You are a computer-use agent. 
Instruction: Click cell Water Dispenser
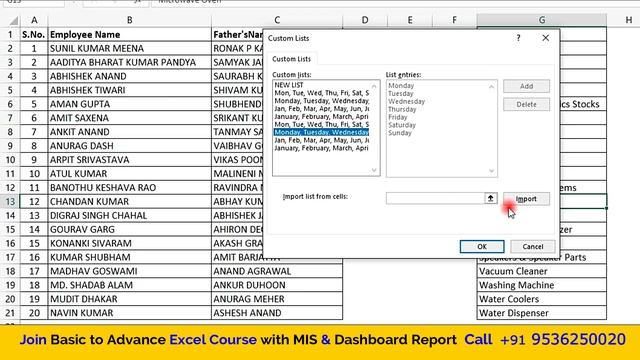[x=542, y=313]
